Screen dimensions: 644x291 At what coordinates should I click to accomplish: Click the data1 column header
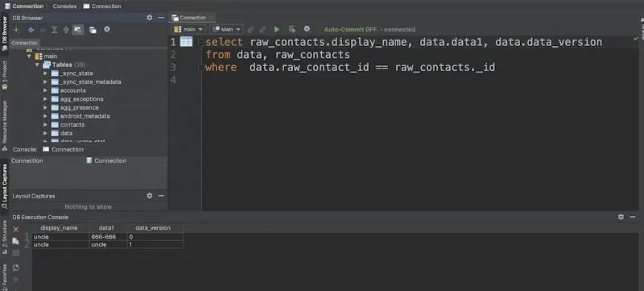point(107,227)
